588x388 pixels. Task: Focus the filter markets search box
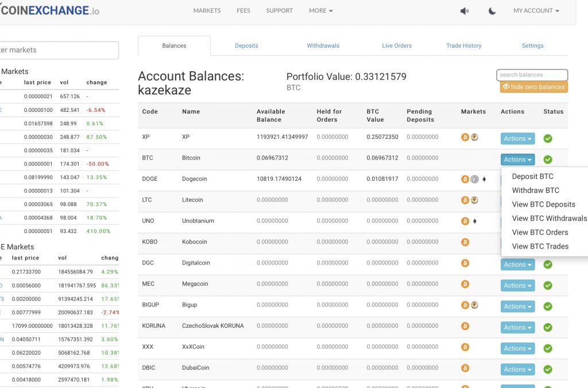pos(59,51)
